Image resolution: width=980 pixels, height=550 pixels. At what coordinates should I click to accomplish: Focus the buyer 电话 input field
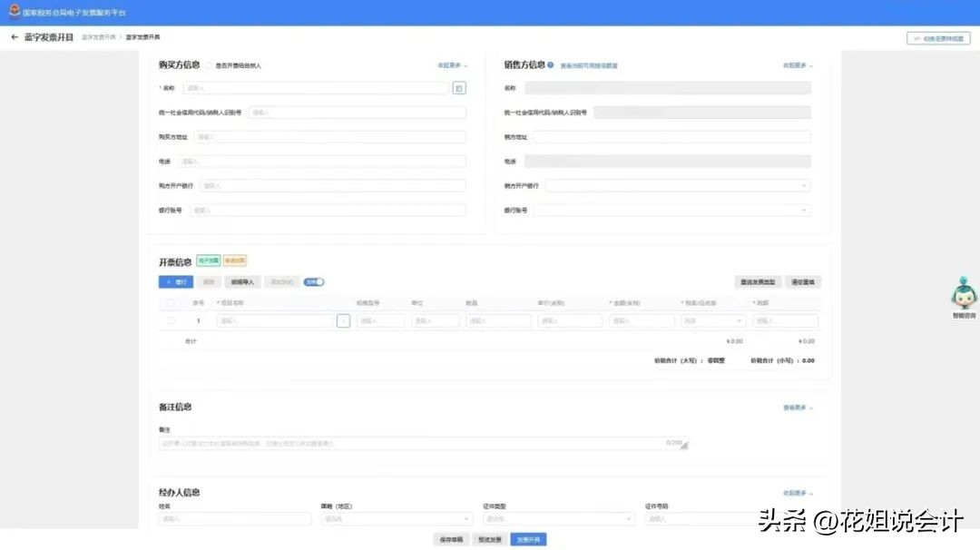point(322,162)
